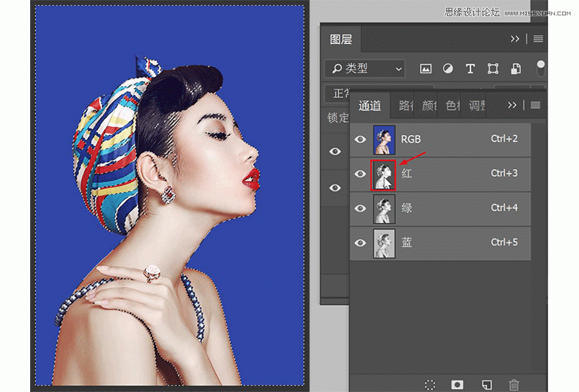Open the 通道 panel options menu
This screenshot has width=579, height=392.
[x=536, y=105]
